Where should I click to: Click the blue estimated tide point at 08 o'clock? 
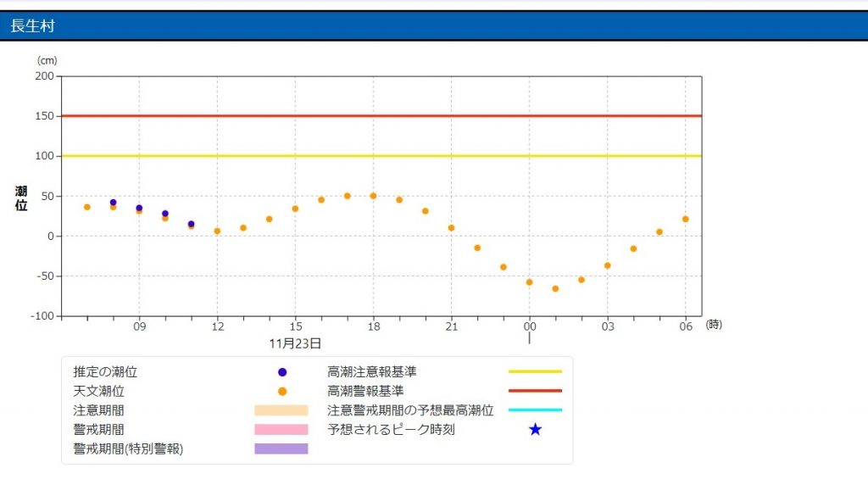click(x=113, y=203)
